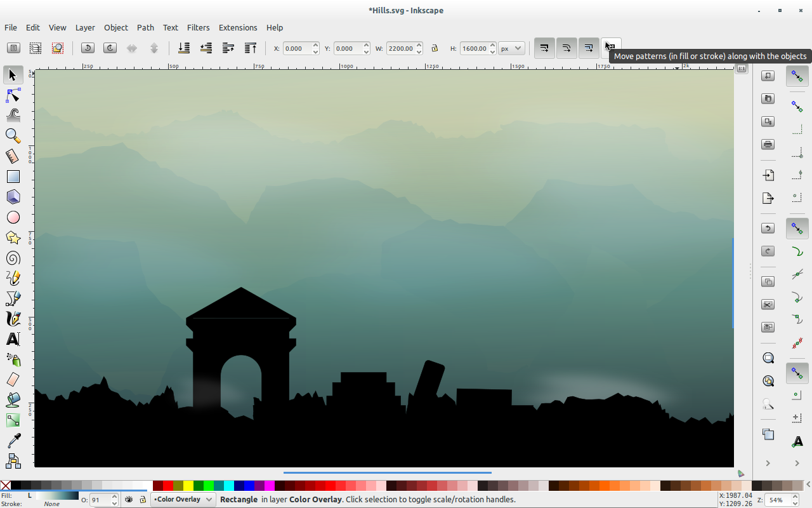Click the Undo icon in the right commands bar
The height and width of the screenshot is (508, 812).
pos(768,228)
